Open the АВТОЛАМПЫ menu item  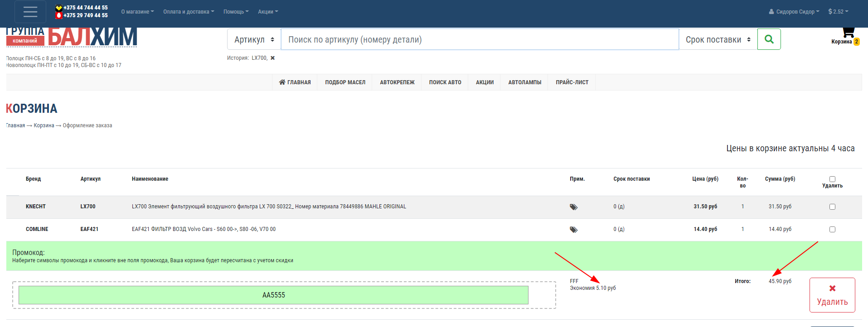524,82
